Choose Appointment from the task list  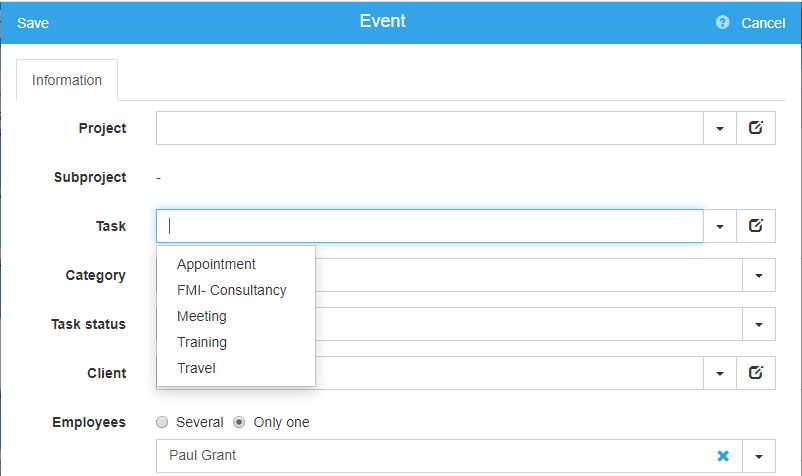pos(216,264)
